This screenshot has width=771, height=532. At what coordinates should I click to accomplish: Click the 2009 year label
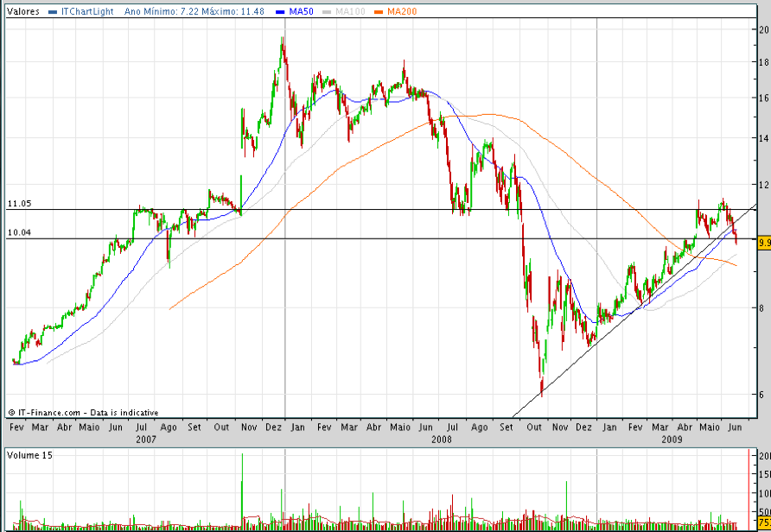point(672,439)
